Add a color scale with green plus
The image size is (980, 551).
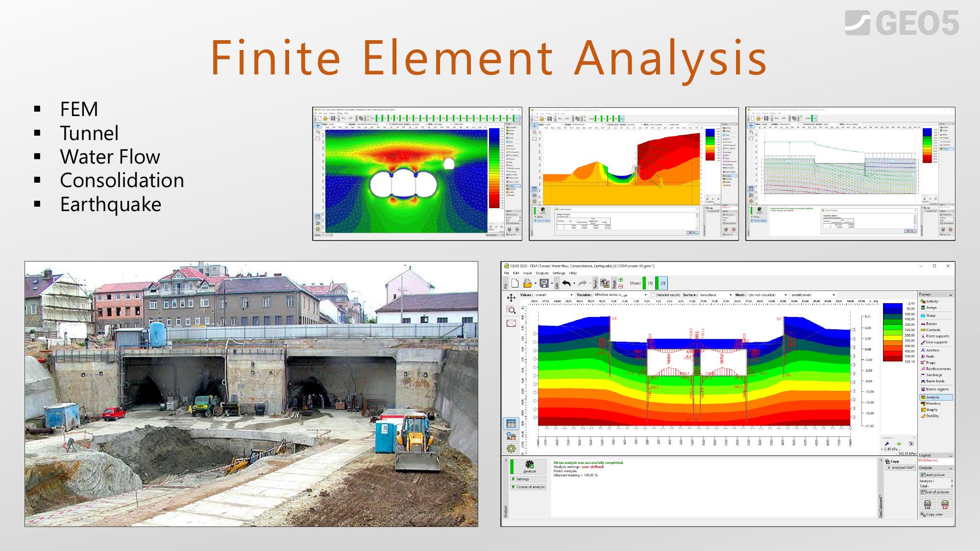point(899,444)
